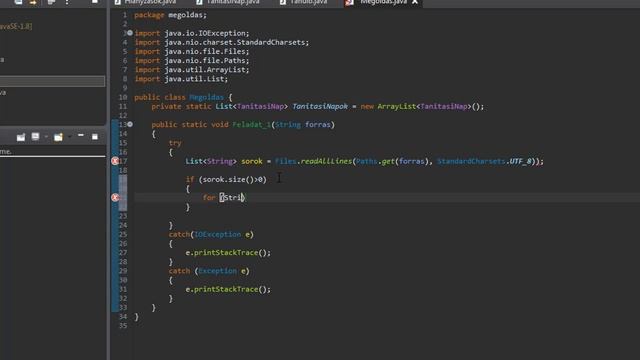Close the Megoldas.java tab
This screenshot has height=360, width=640.
(415, 2)
